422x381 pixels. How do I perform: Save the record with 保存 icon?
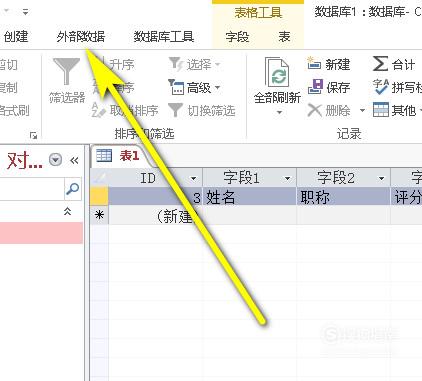click(x=315, y=87)
